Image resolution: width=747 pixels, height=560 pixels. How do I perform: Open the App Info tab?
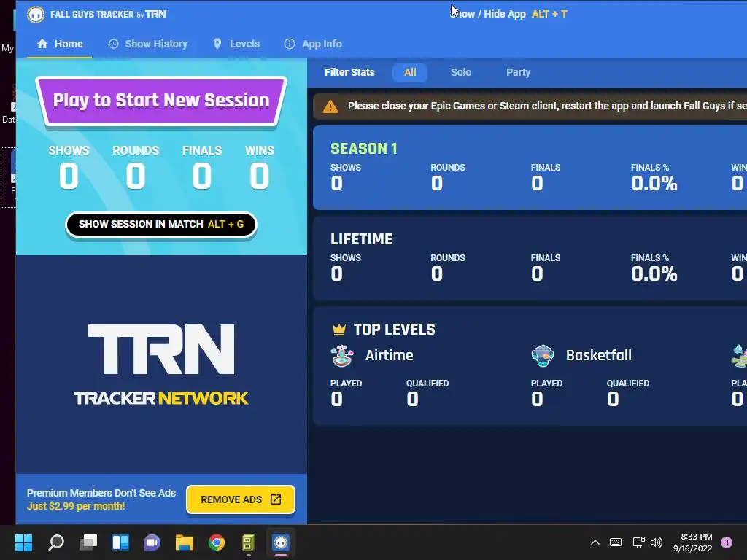(x=313, y=44)
